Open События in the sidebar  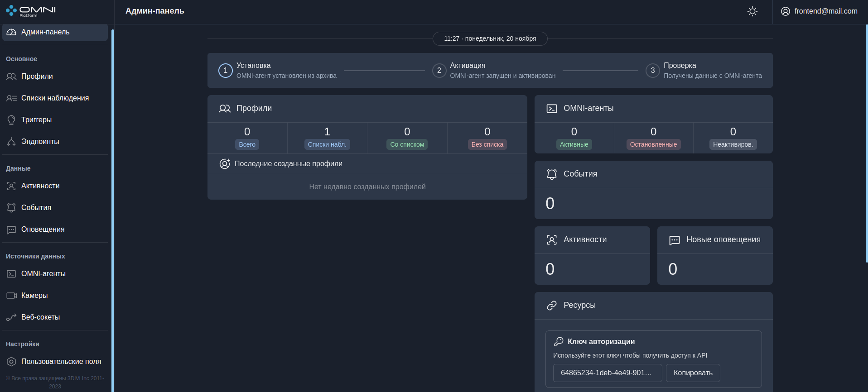click(x=55, y=208)
